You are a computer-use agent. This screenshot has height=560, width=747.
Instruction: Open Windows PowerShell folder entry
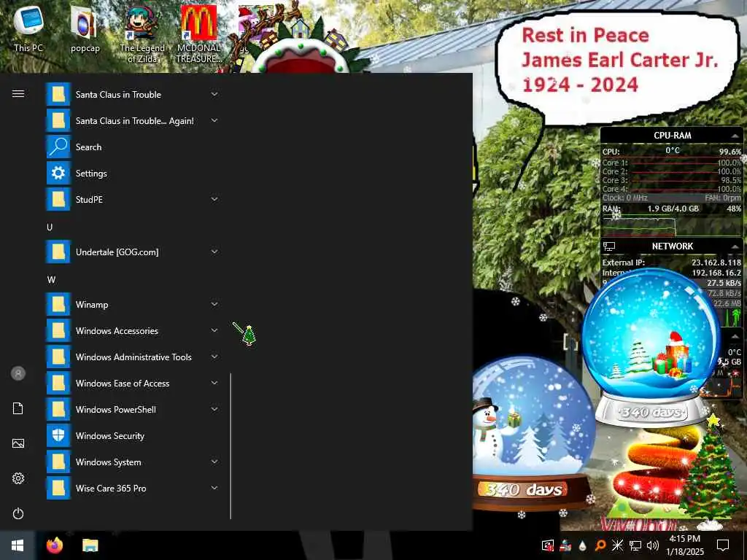tap(133, 409)
